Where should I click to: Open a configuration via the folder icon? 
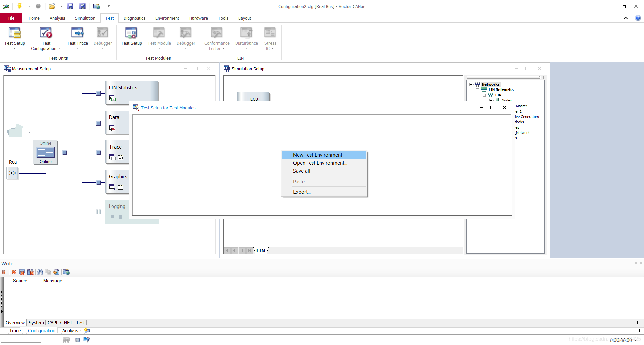pyautogui.click(x=52, y=6)
